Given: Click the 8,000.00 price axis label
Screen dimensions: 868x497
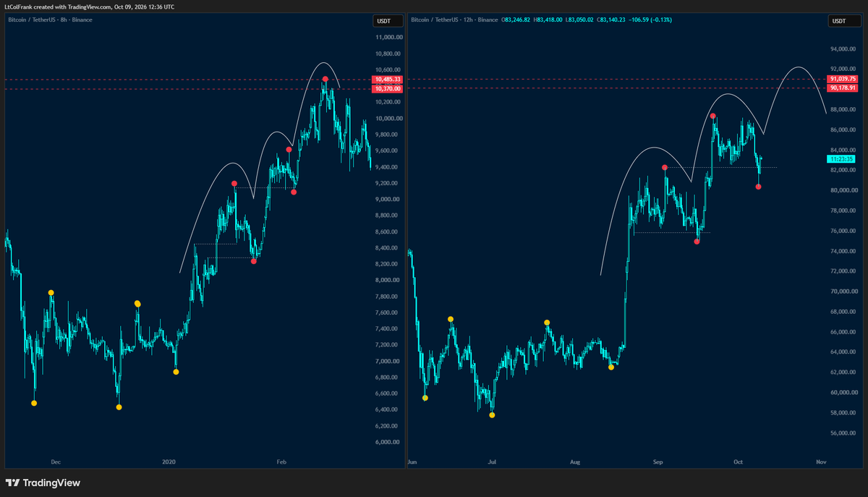Looking at the screenshot, I should [x=388, y=281].
